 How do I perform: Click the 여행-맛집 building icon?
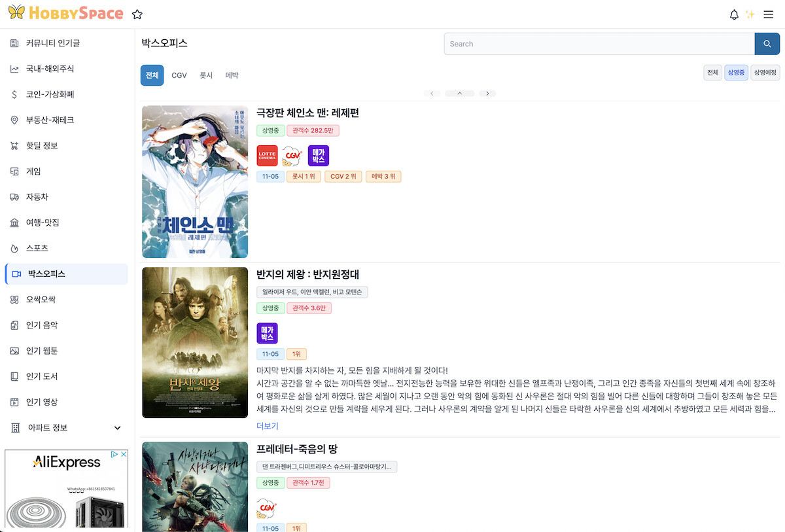(14, 222)
